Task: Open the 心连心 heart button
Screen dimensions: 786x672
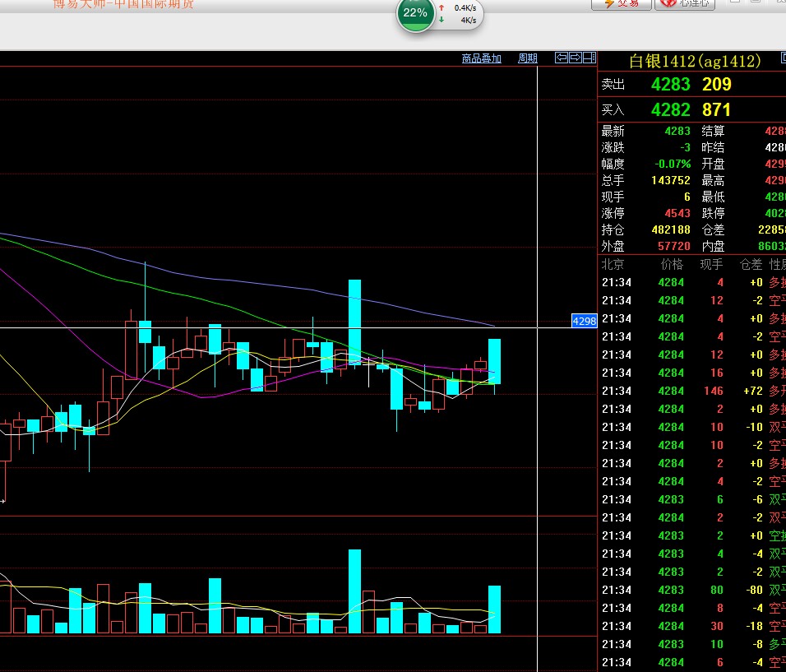Action: (685, 3)
